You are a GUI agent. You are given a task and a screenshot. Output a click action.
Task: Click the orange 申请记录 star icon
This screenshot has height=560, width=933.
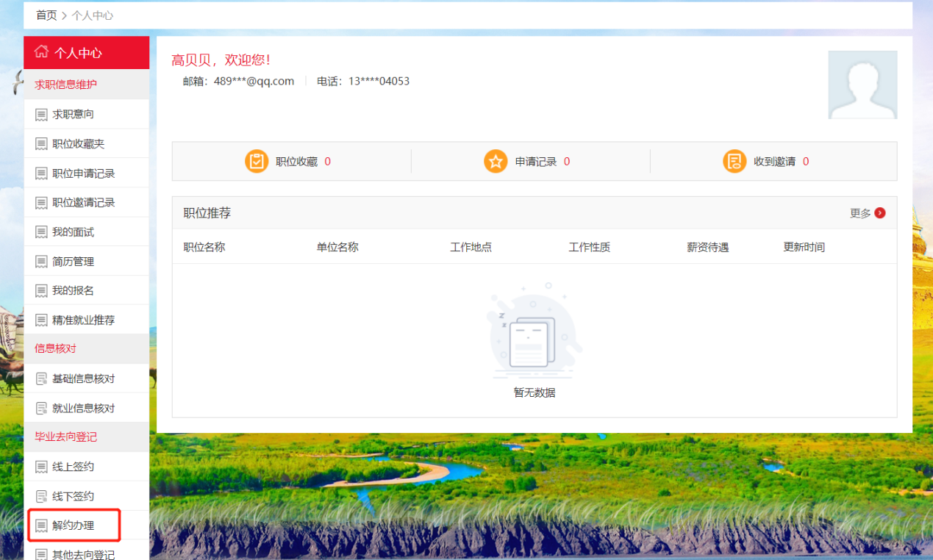[496, 161]
